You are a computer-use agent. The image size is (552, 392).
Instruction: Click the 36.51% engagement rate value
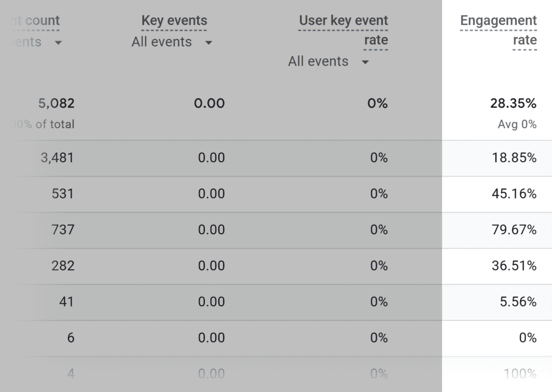pyautogui.click(x=514, y=266)
